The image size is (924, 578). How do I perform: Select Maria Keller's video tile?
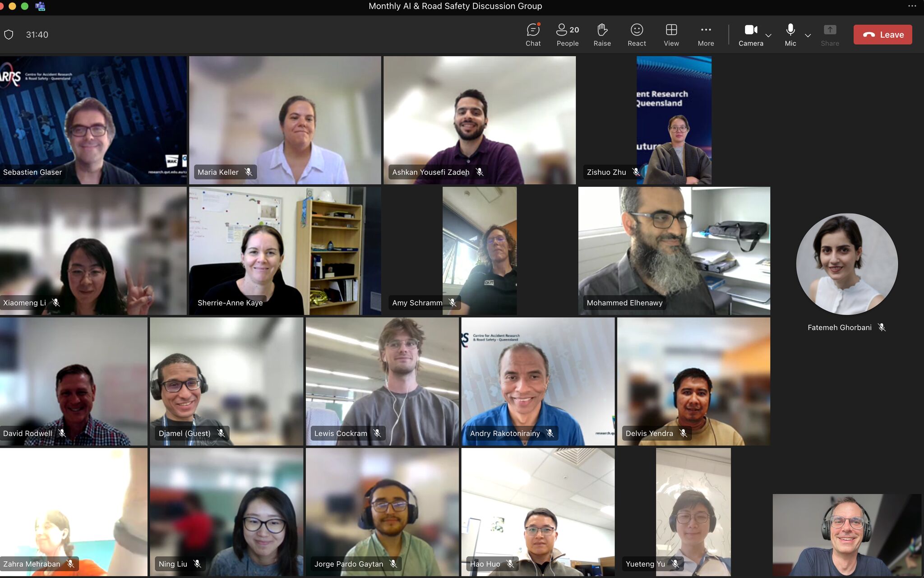285,120
